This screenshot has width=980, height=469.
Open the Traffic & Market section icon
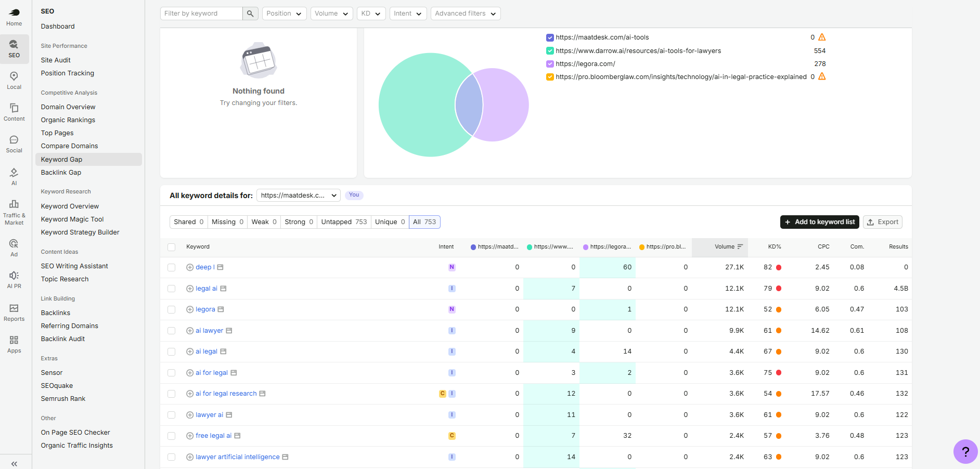pyautogui.click(x=14, y=212)
